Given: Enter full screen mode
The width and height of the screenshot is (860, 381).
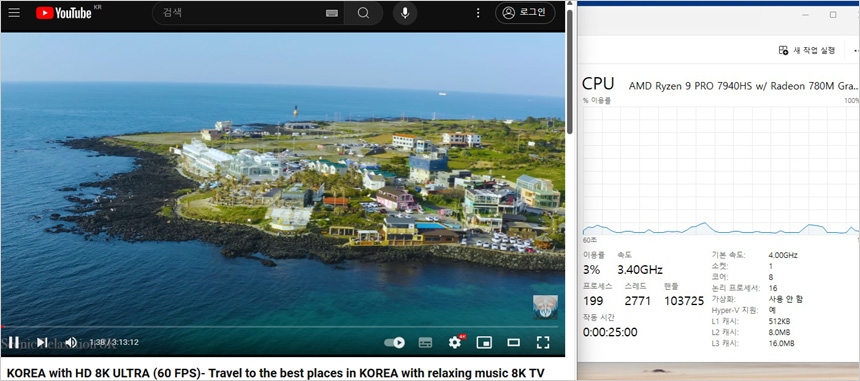Looking at the screenshot, I should tap(542, 343).
